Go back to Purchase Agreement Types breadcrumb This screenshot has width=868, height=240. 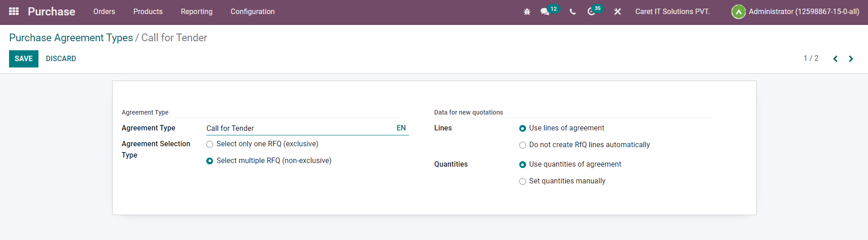click(71, 38)
